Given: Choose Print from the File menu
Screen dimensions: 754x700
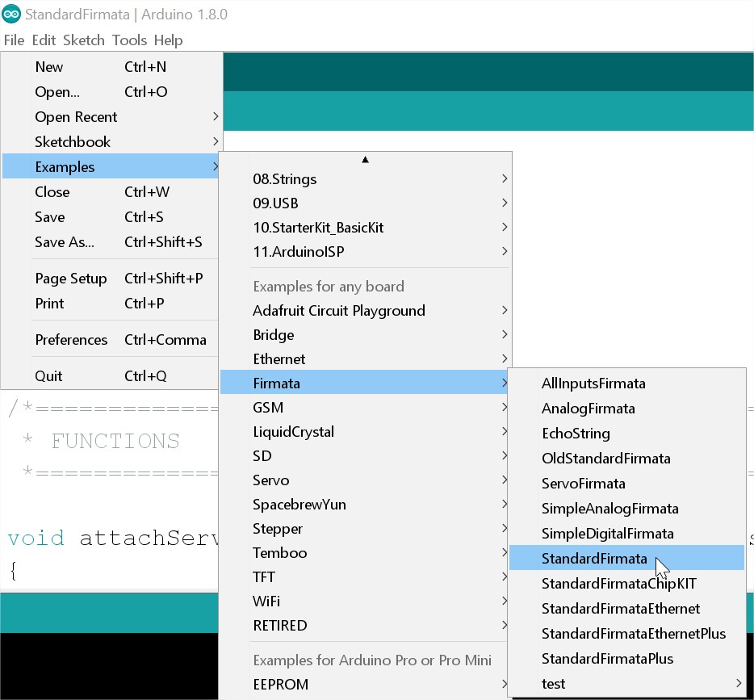Looking at the screenshot, I should tap(111, 304).
